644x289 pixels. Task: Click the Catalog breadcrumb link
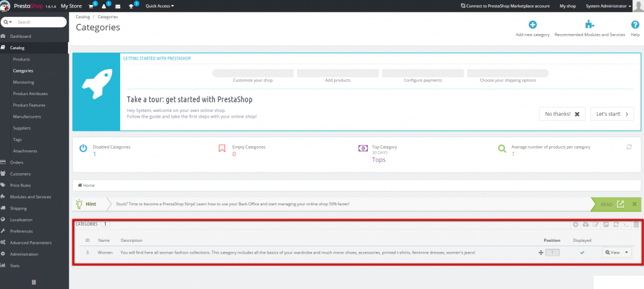point(82,17)
